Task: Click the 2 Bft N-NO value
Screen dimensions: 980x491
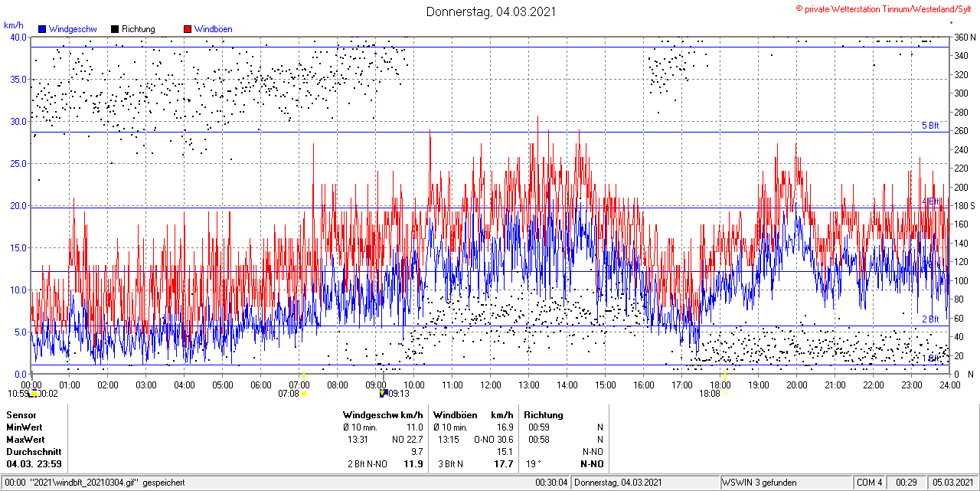Action: point(367,464)
